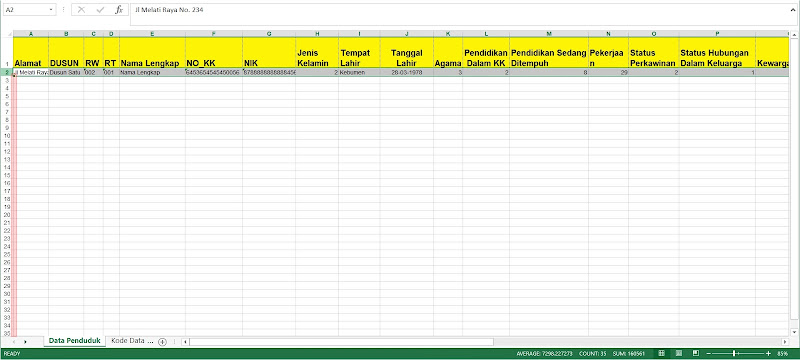The image size is (800, 360).
Task: Click the Insert Function fx icon
Action: point(119,10)
